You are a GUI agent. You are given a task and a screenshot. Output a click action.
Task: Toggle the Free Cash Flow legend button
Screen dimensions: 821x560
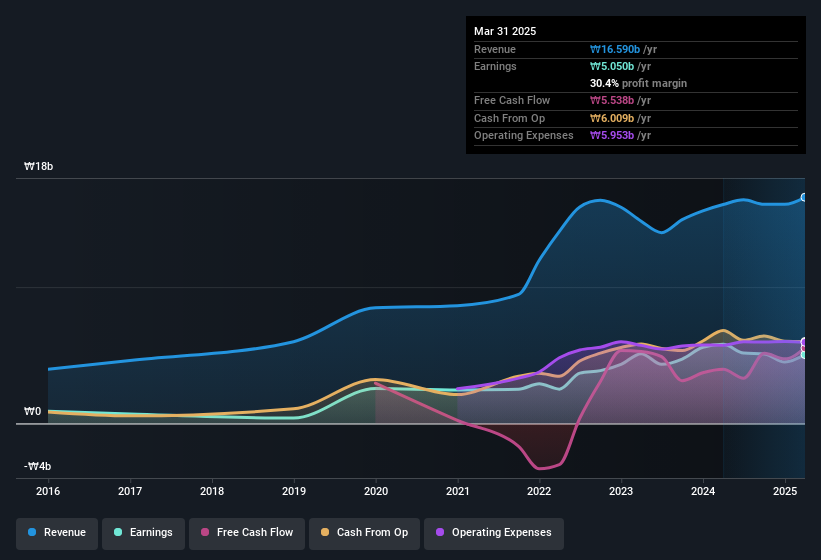coord(247,533)
